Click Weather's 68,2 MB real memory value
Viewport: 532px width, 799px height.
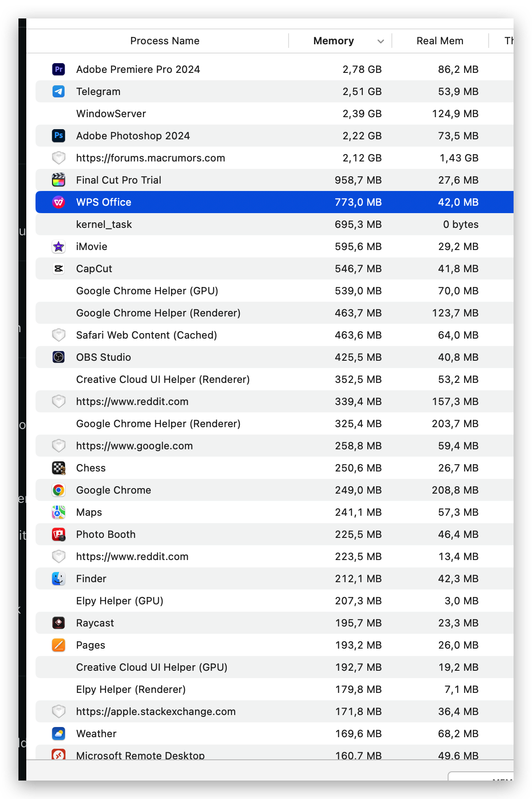point(458,733)
